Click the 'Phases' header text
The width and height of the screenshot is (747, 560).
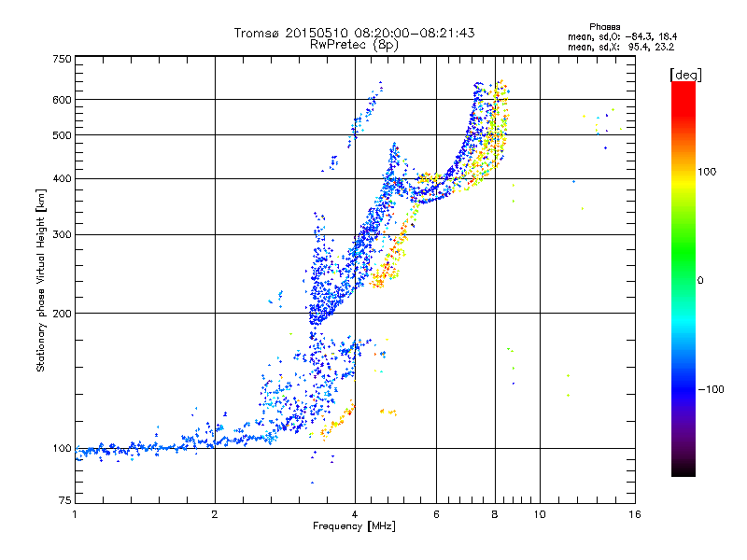[605, 27]
